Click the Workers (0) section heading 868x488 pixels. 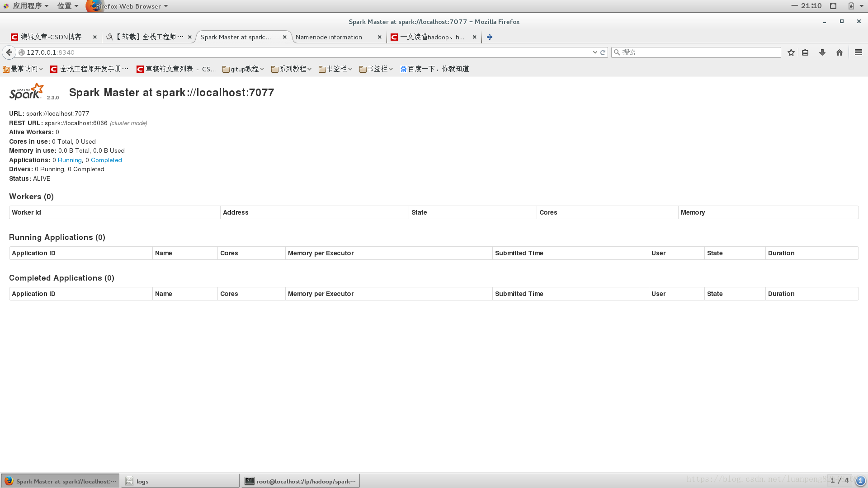(31, 197)
